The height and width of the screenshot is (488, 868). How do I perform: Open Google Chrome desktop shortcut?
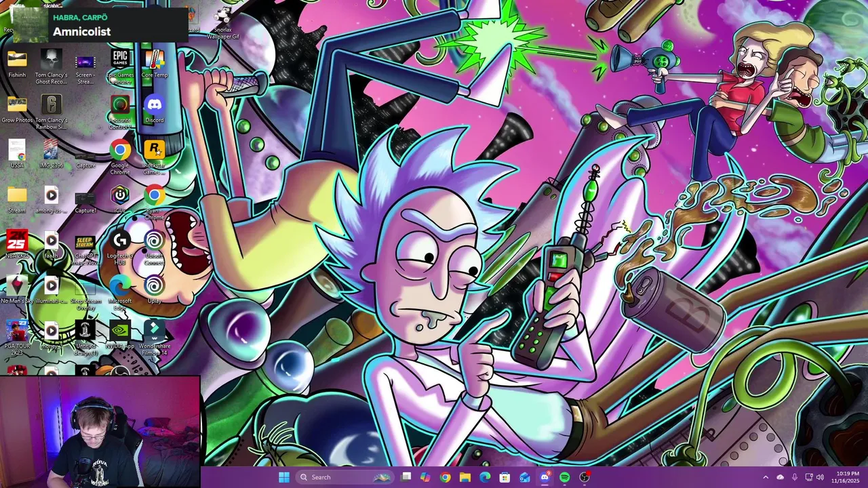point(120,157)
